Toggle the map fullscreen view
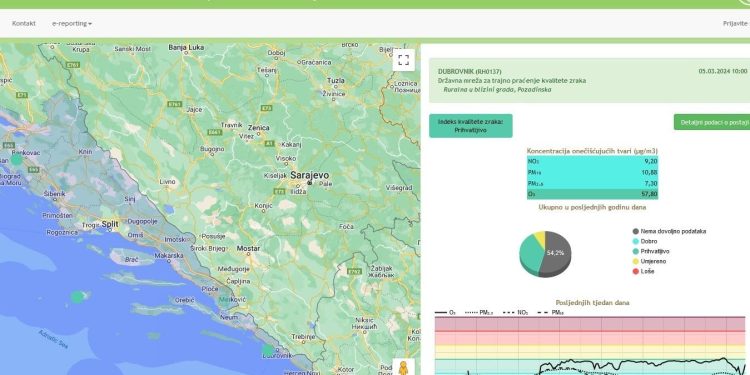The image size is (750, 375). point(403,60)
